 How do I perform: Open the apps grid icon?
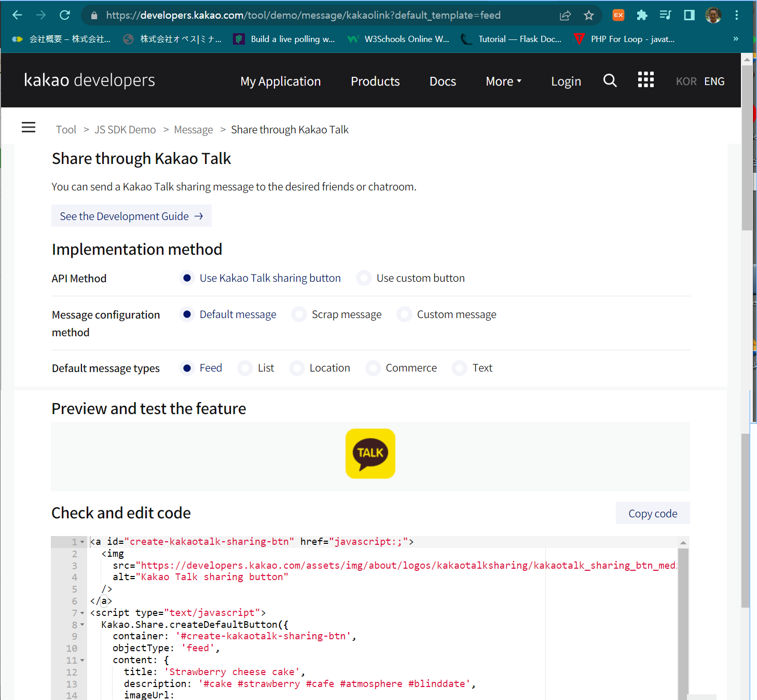[x=645, y=80]
